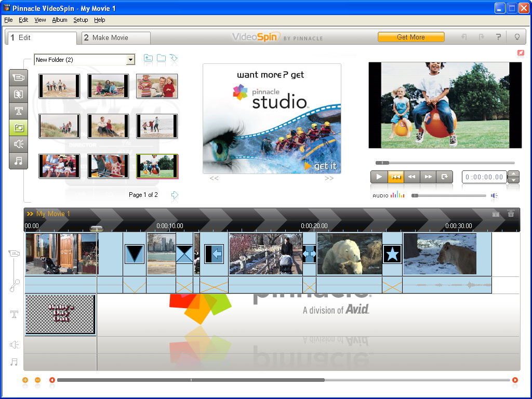The image size is (532, 399).
Task: Zoom out the timeline with minus icon
Action: click(x=37, y=380)
